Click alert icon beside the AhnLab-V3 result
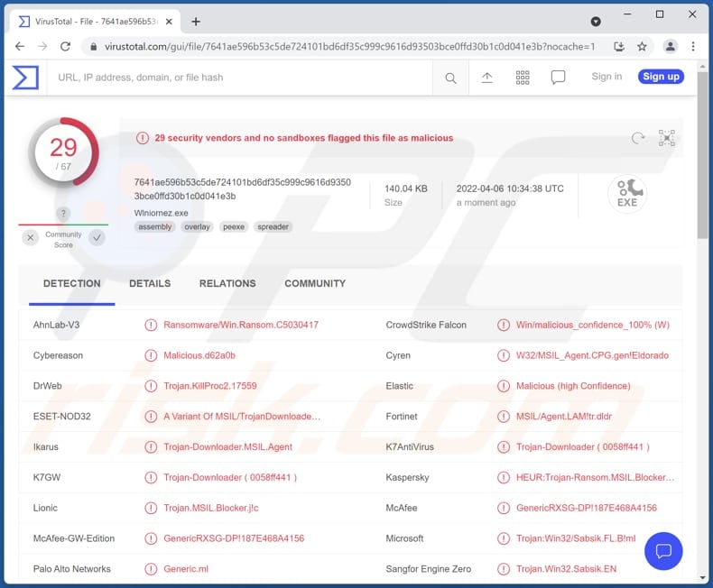 point(151,325)
